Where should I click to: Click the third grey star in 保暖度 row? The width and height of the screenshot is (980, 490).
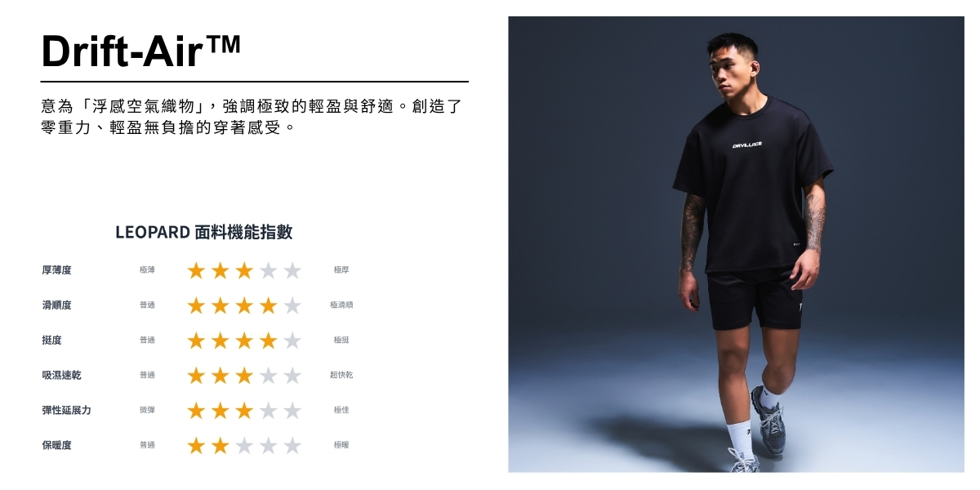tap(244, 446)
